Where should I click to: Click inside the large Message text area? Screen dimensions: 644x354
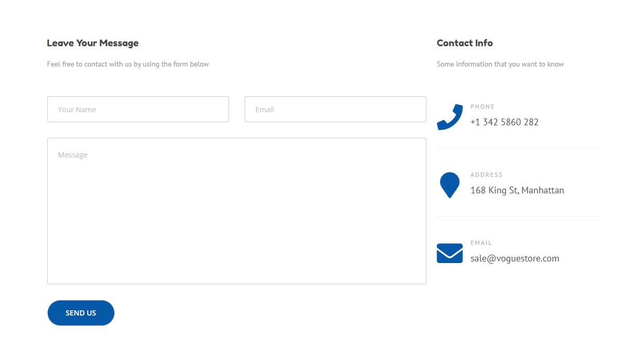pos(237,211)
